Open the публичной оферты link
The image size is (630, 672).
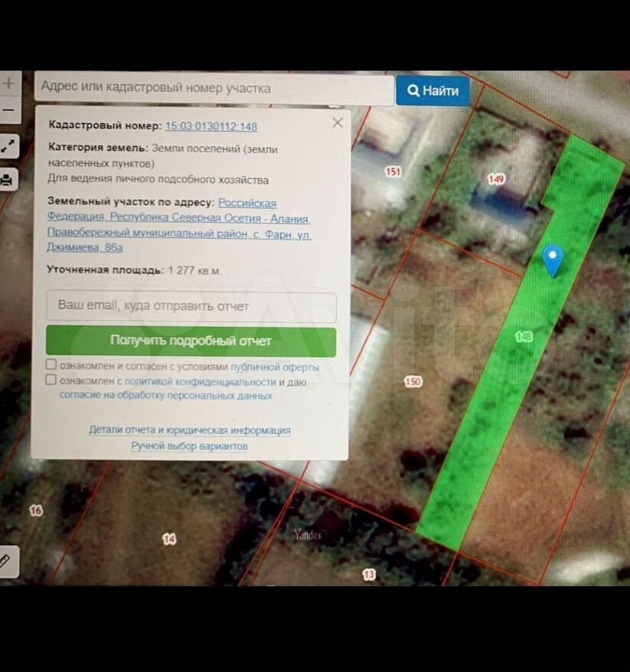[275, 367]
